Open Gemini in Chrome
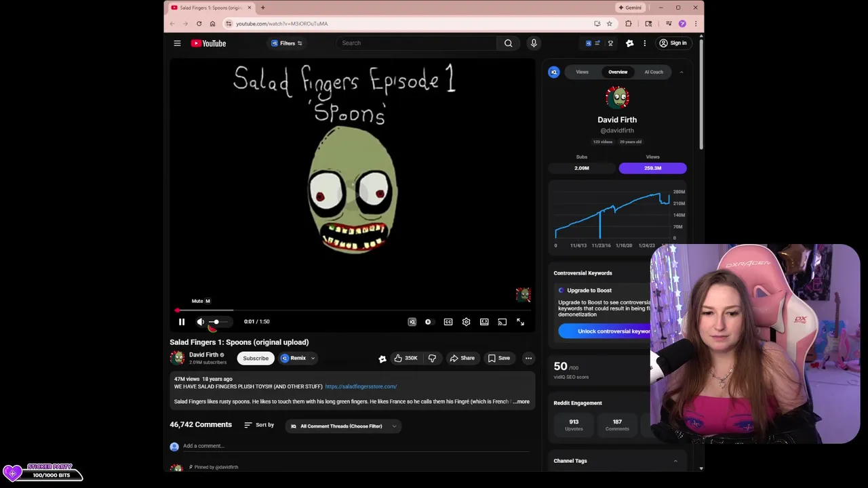 630,7
